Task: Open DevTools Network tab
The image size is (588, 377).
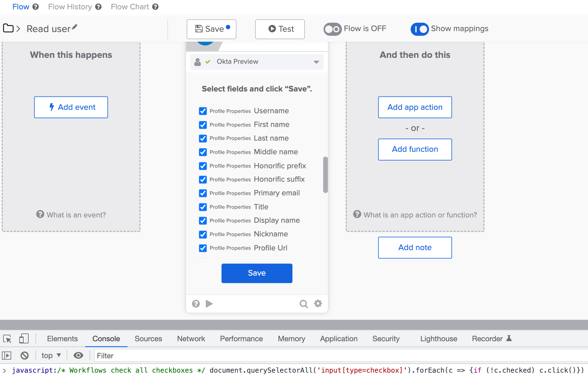Action: [191, 339]
